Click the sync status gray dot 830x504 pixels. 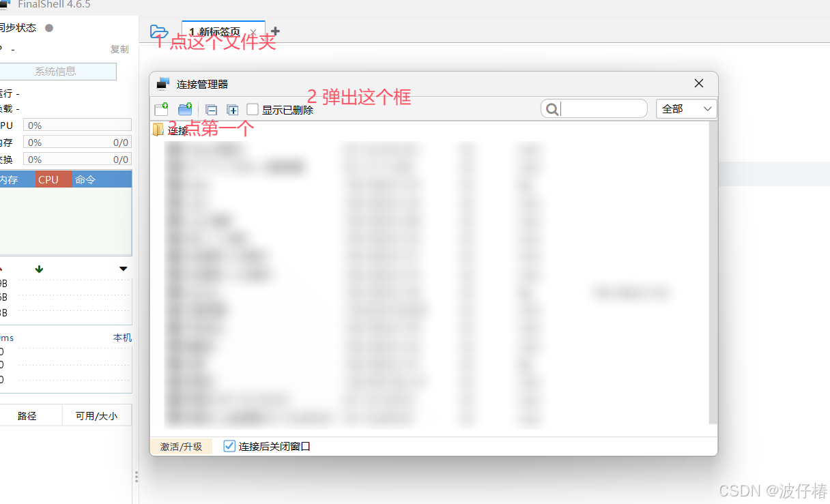(48, 28)
